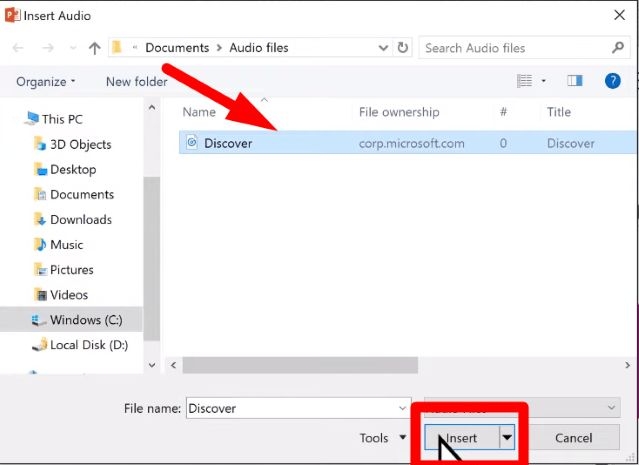This screenshot has height=465, width=639.
Task: Click the Cancel button
Action: [x=573, y=438]
